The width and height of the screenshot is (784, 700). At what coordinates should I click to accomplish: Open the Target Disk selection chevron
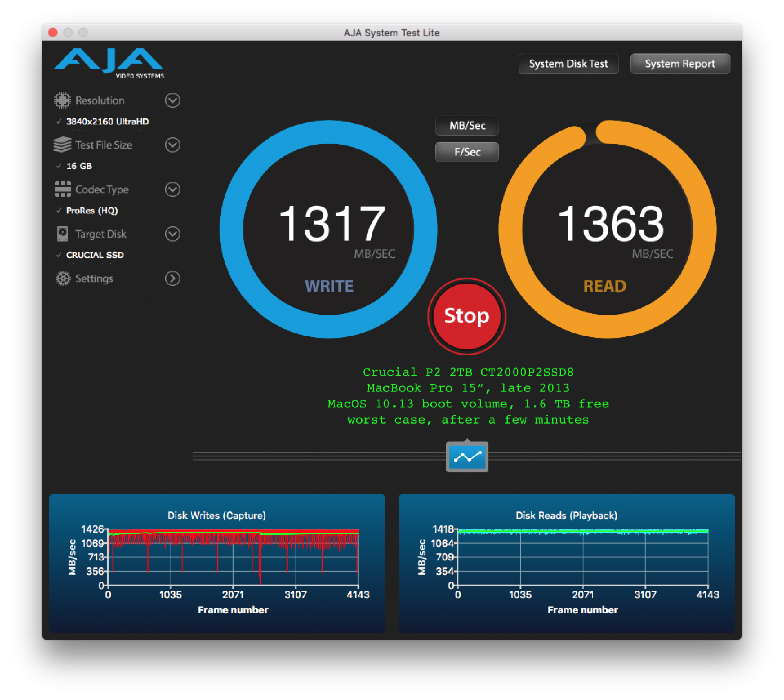[172, 234]
